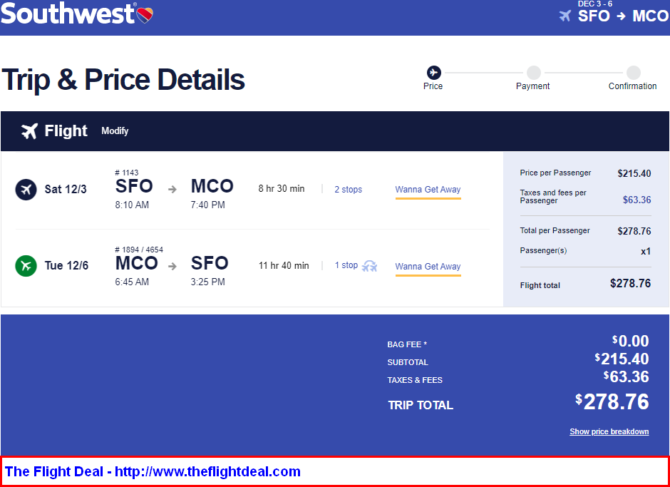Open The Flight Deal website link
The image size is (670, 487).
coord(153,472)
